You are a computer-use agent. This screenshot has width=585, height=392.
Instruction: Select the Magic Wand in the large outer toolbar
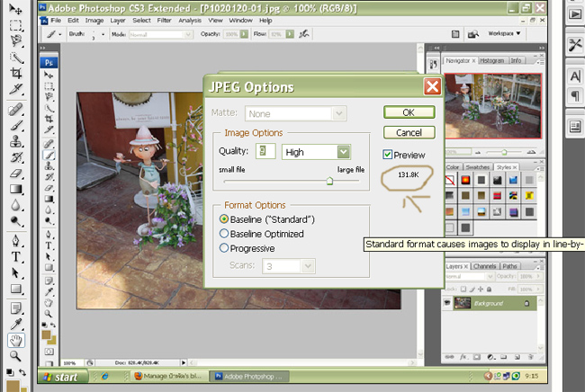pos(15,57)
